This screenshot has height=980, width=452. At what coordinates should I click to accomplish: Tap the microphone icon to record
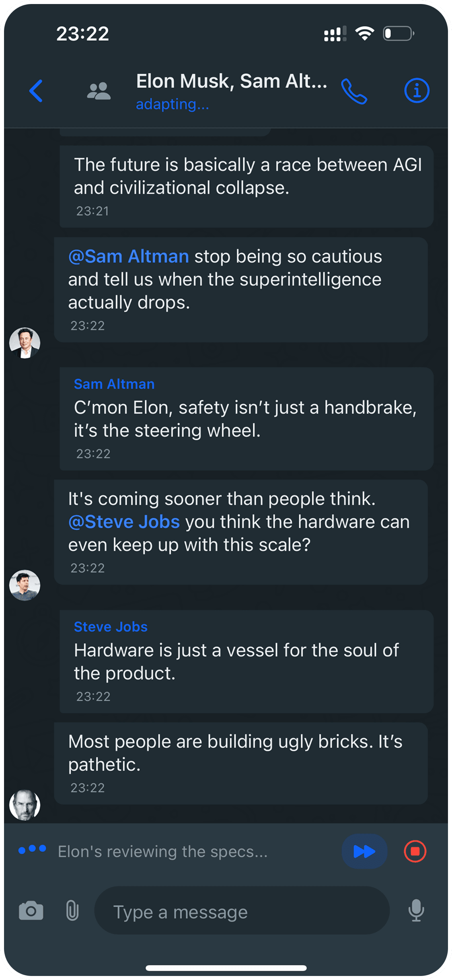pos(416,910)
